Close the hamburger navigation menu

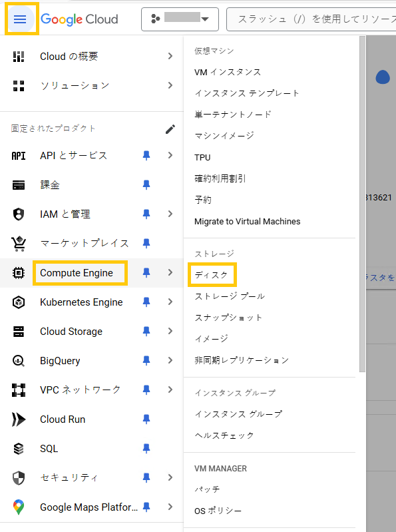20,19
